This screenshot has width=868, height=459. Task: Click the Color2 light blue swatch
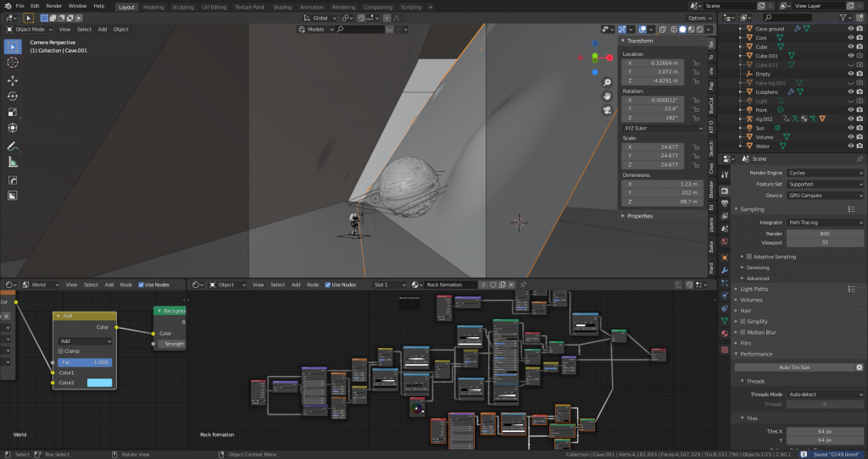(99, 383)
